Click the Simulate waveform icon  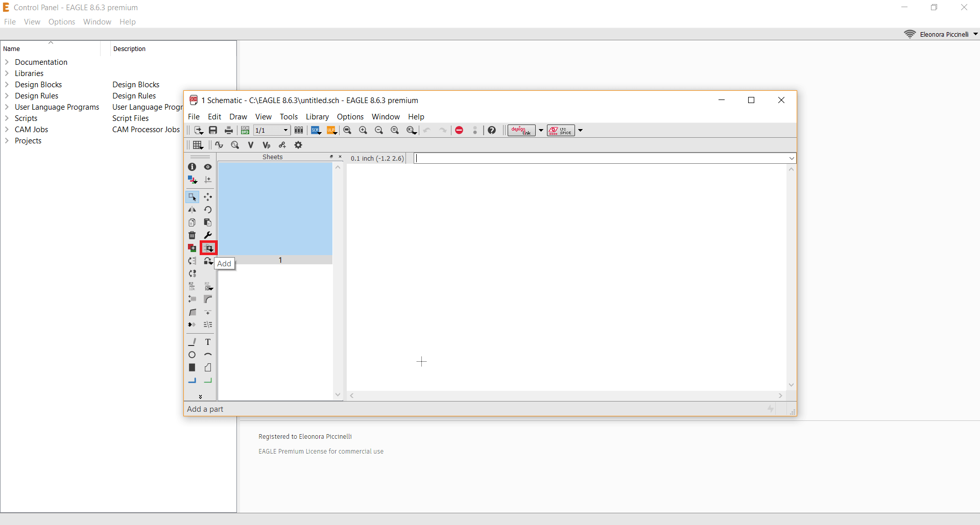pyautogui.click(x=219, y=145)
